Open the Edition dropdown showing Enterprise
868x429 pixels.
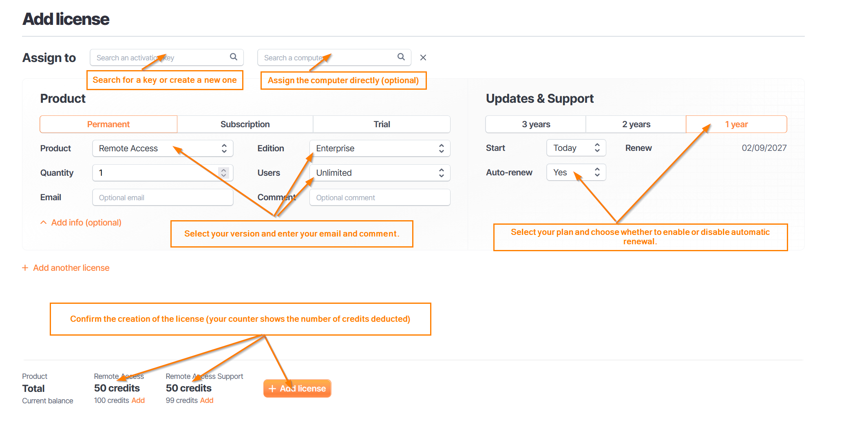[380, 148]
